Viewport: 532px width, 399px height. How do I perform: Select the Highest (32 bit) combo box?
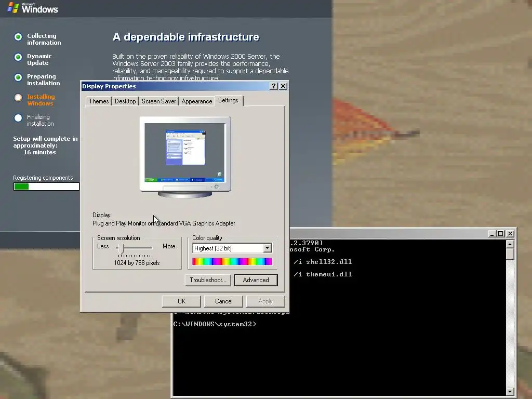232,248
